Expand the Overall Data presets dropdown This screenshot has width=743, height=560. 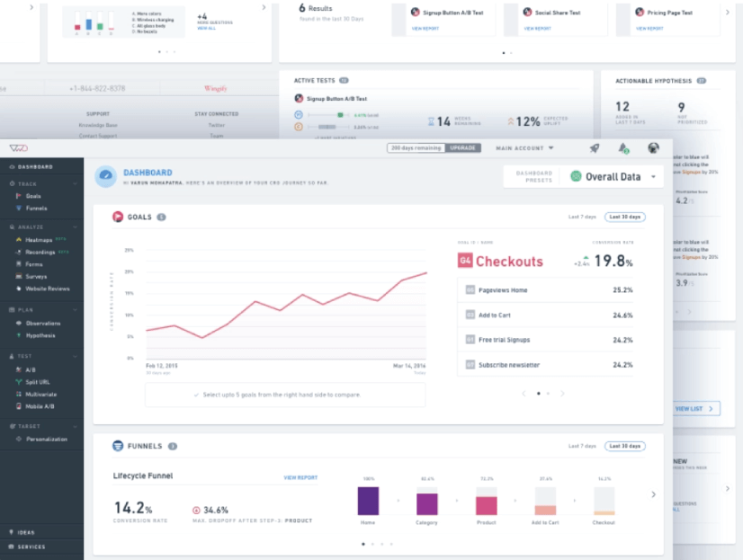point(653,176)
